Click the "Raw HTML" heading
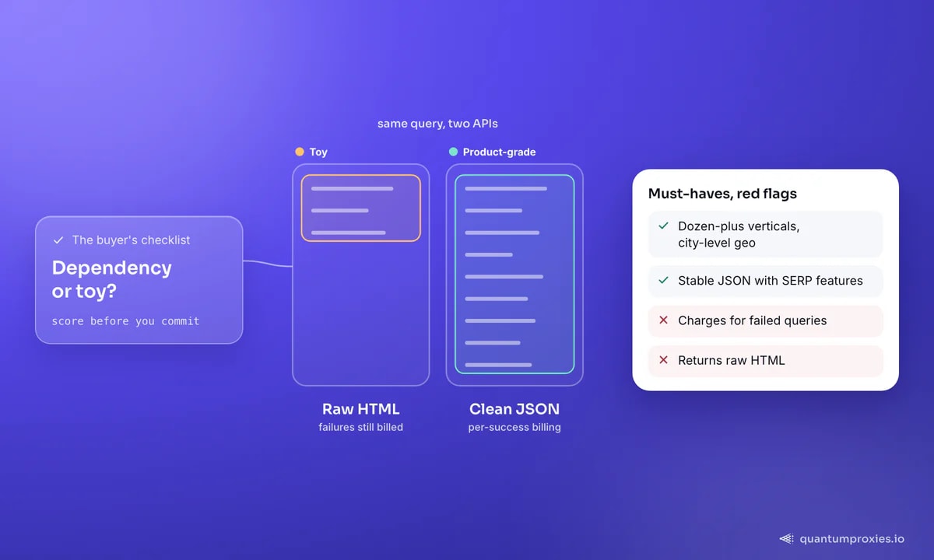Image resolution: width=934 pixels, height=560 pixels. point(360,409)
